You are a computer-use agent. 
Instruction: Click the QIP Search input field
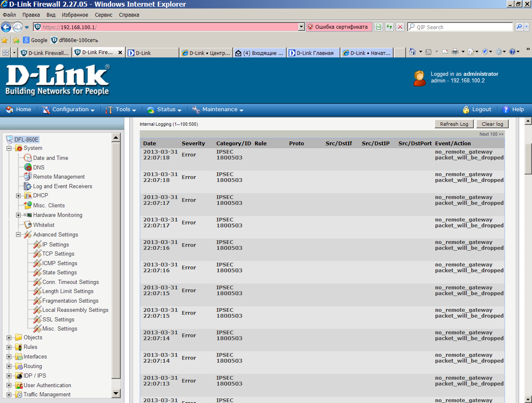click(x=460, y=27)
